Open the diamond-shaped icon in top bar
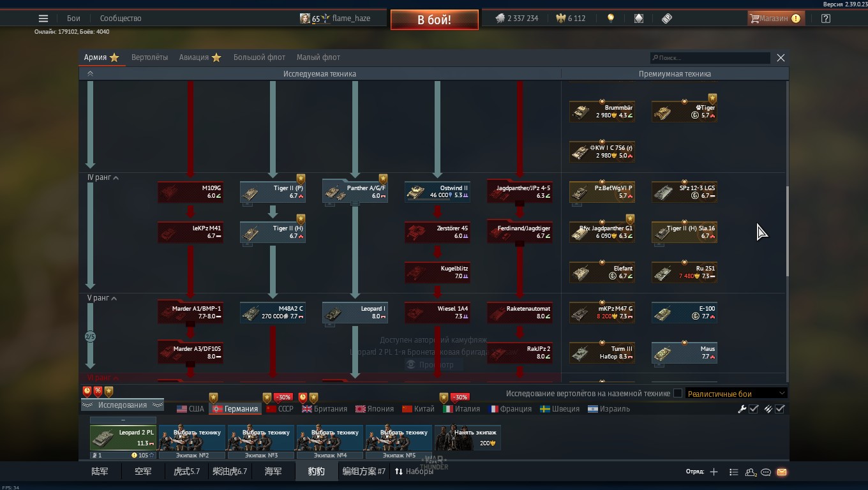 pos(639,19)
